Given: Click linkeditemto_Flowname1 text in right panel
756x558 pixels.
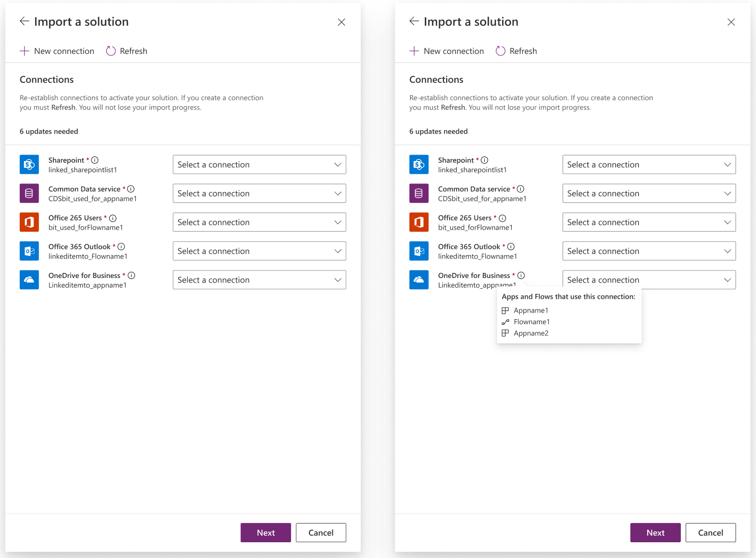Looking at the screenshot, I should (x=478, y=257).
